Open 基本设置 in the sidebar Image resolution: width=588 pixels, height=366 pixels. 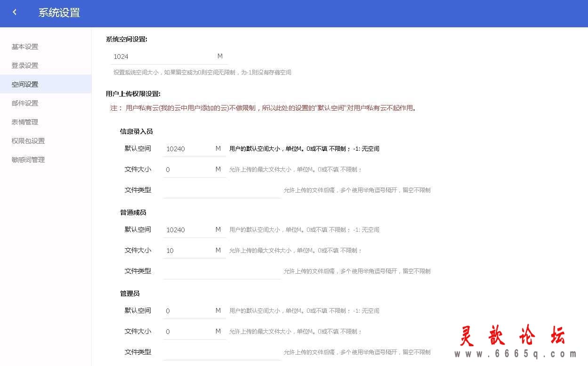(x=46, y=47)
